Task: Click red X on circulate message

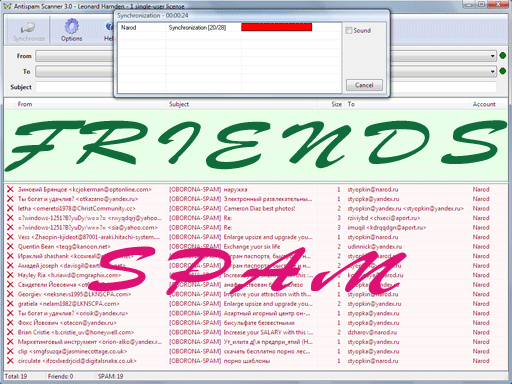Action: pyautogui.click(x=10, y=361)
